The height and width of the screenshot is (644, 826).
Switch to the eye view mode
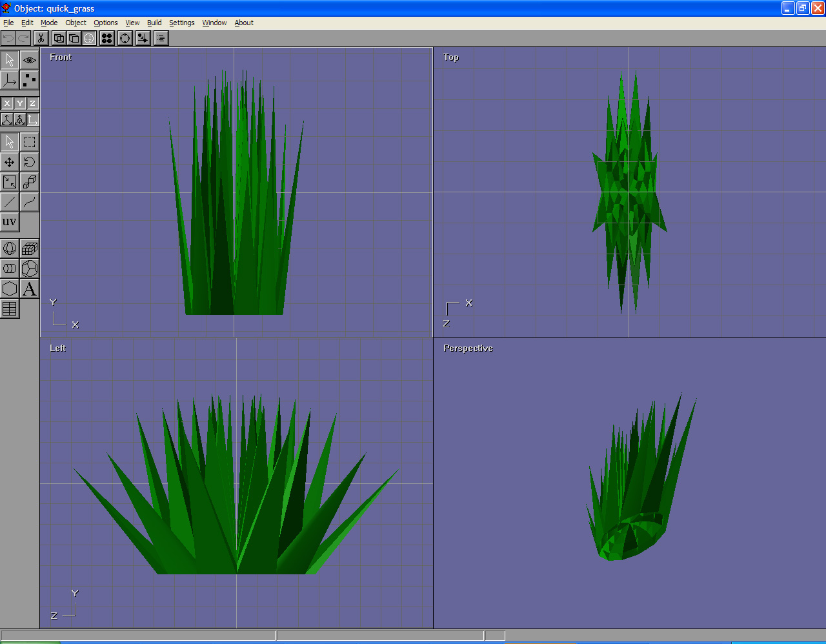click(x=30, y=60)
